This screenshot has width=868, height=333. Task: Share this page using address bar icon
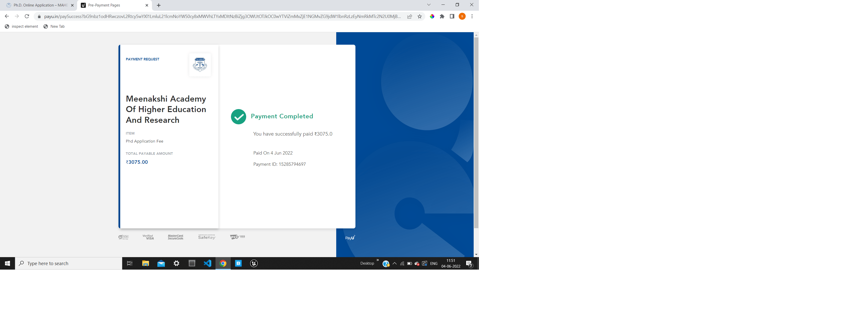tap(409, 16)
